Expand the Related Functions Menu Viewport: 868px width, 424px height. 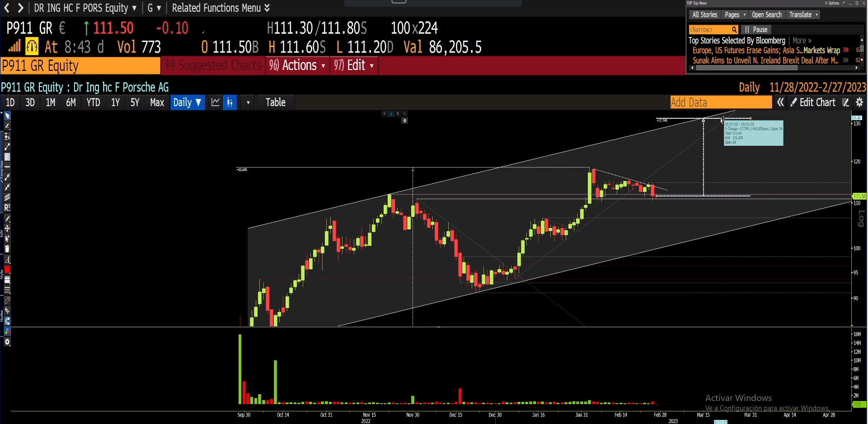click(x=221, y=8)
